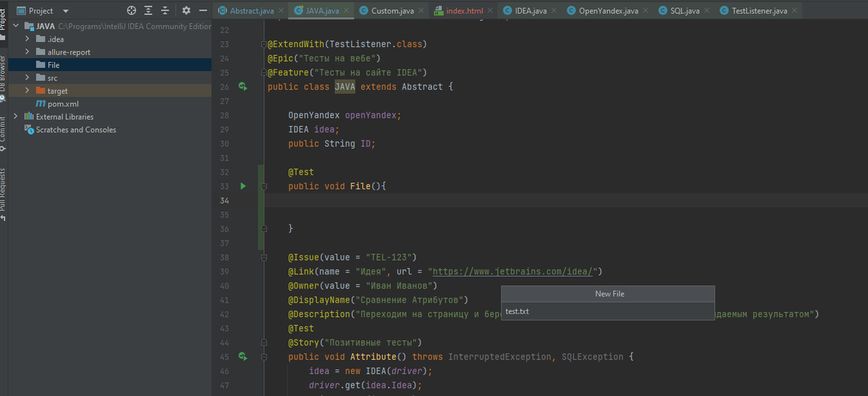The height and width of the screenshot is (396, 868).
Task: Expand the target folder
Action: (27, 91)
